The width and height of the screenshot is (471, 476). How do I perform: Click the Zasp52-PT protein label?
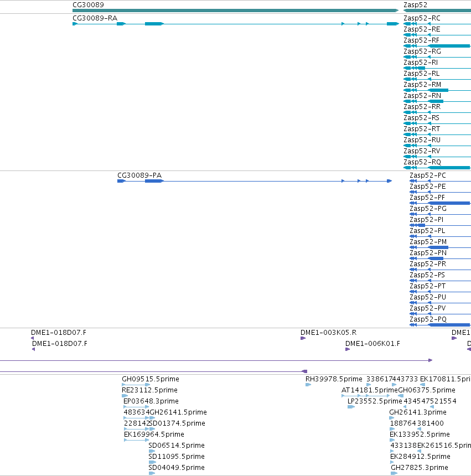(x=427, y=286)
